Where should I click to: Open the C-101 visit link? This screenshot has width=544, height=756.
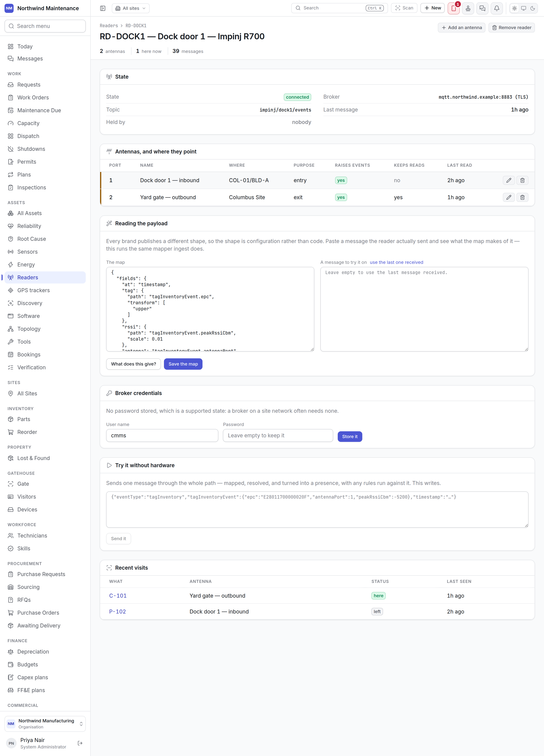tap(118, 596)
